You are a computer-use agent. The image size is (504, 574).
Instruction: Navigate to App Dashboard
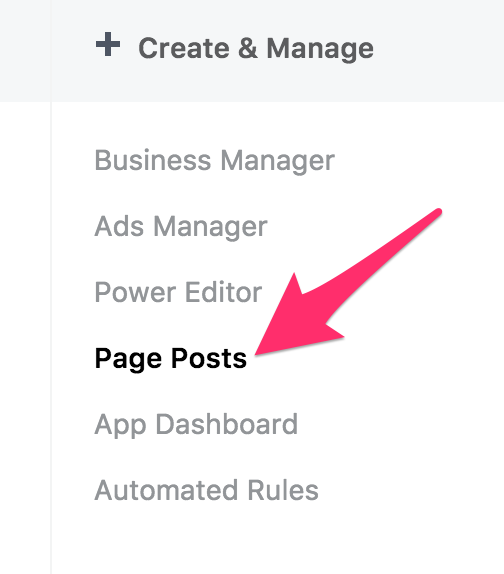pos(196,424)
